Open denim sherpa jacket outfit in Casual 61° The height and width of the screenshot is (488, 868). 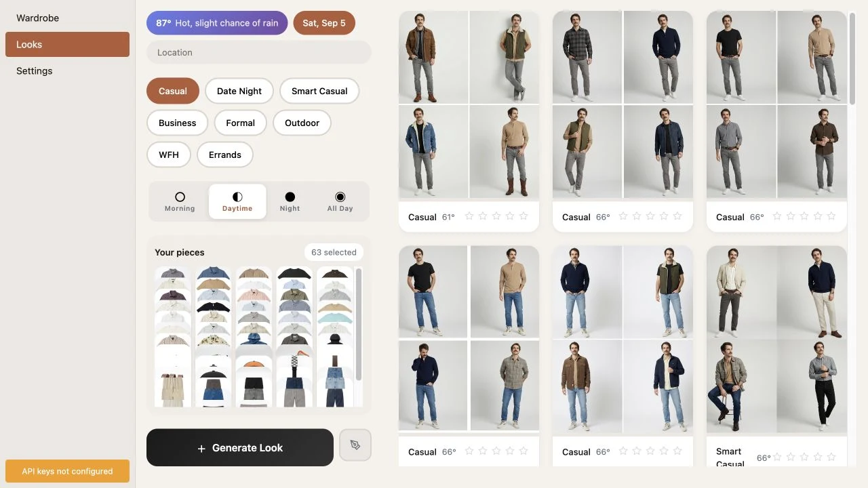pos(433,152)
